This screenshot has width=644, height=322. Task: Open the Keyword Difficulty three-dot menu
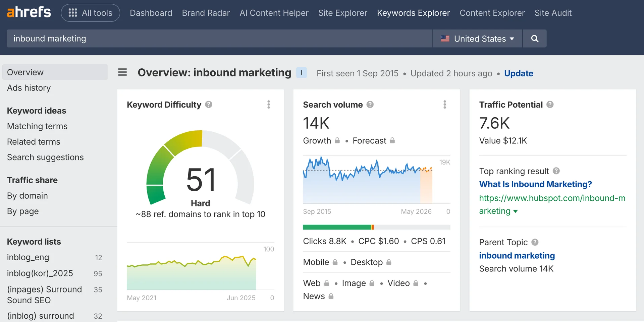[x=268, y=105]
